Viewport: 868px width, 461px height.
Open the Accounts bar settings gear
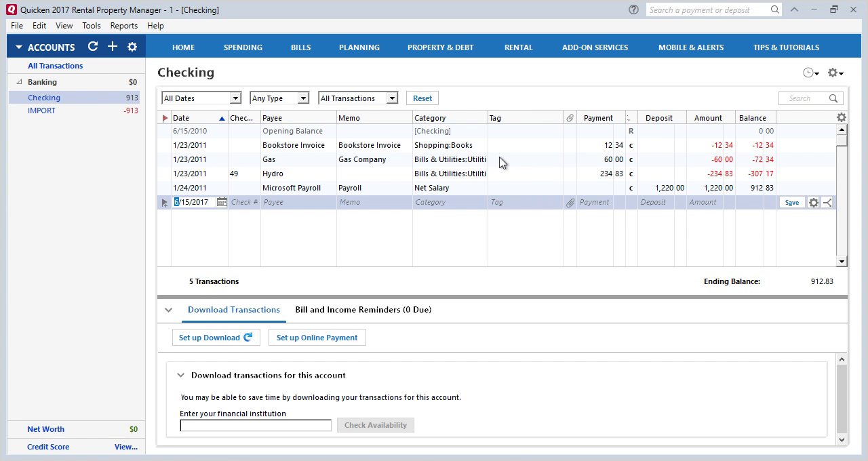(x=132, y=47)
